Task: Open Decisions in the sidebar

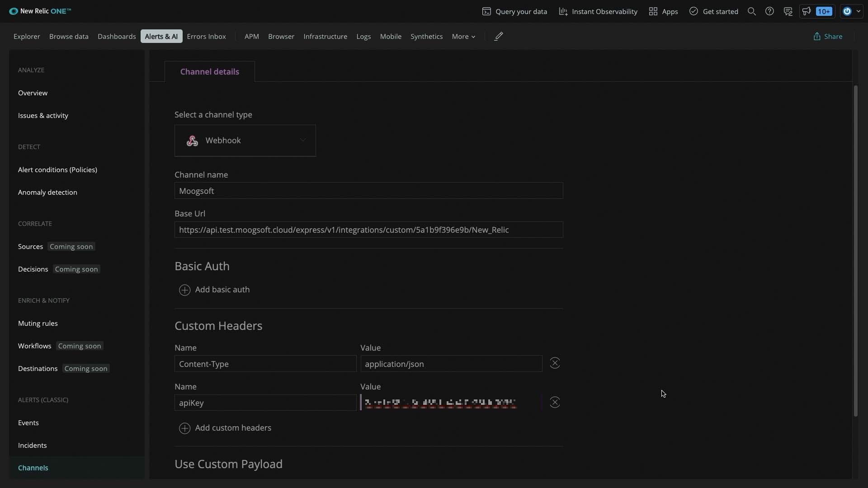Action: tap(33, 269)
